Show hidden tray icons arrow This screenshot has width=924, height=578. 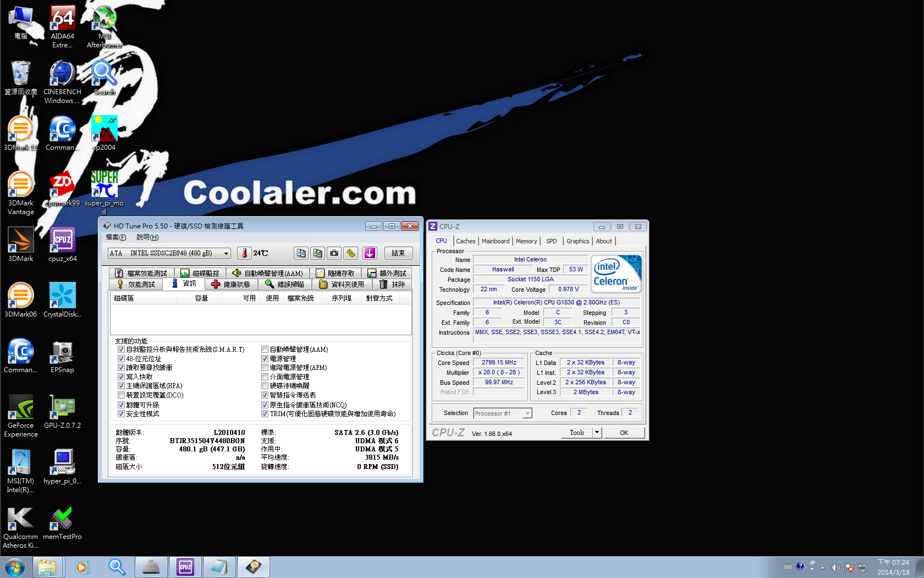pos(822,568)
